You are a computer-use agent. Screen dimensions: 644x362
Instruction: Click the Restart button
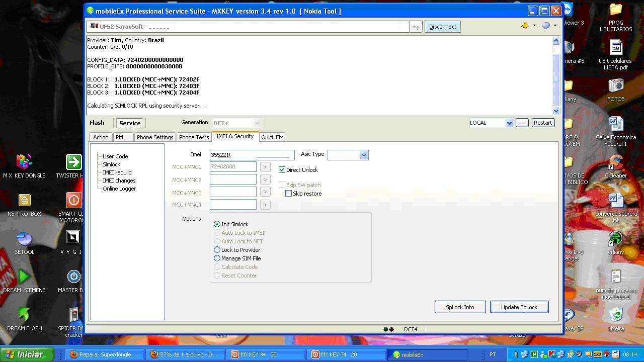pyautogui.click(x=543, y=123)
